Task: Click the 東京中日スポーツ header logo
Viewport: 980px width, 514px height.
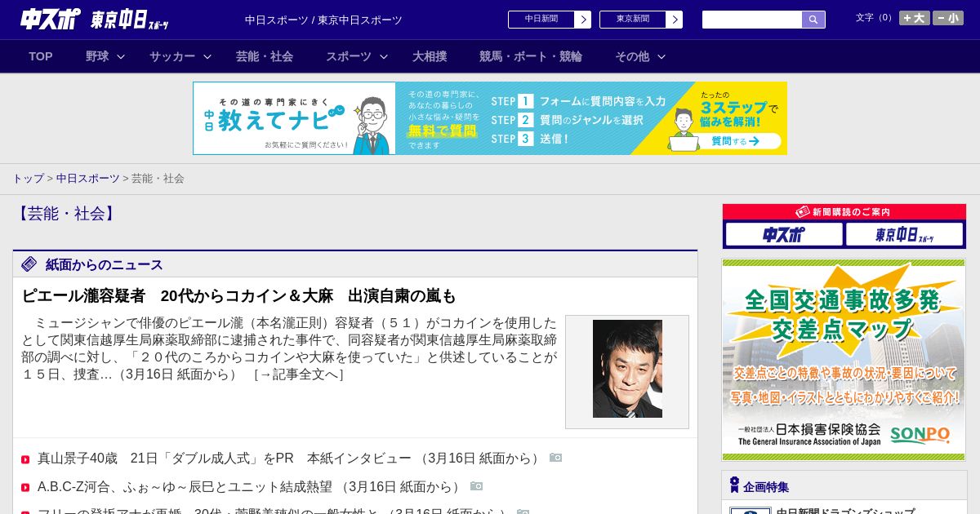Action: coord(130,20)
